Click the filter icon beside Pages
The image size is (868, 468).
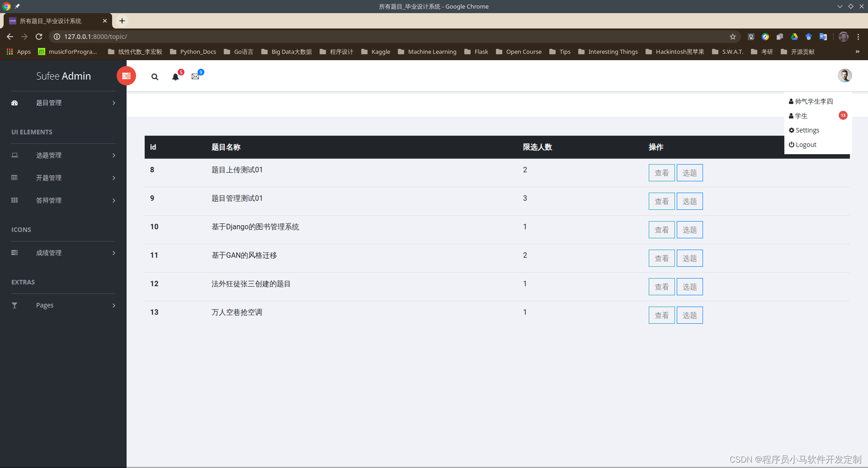(14, 305)
